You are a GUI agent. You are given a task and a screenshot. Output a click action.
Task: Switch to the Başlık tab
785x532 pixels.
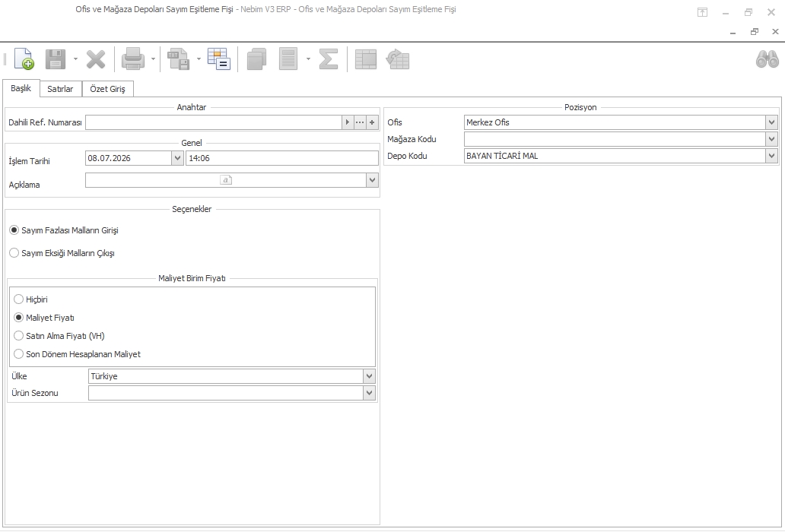click(21, 88)
